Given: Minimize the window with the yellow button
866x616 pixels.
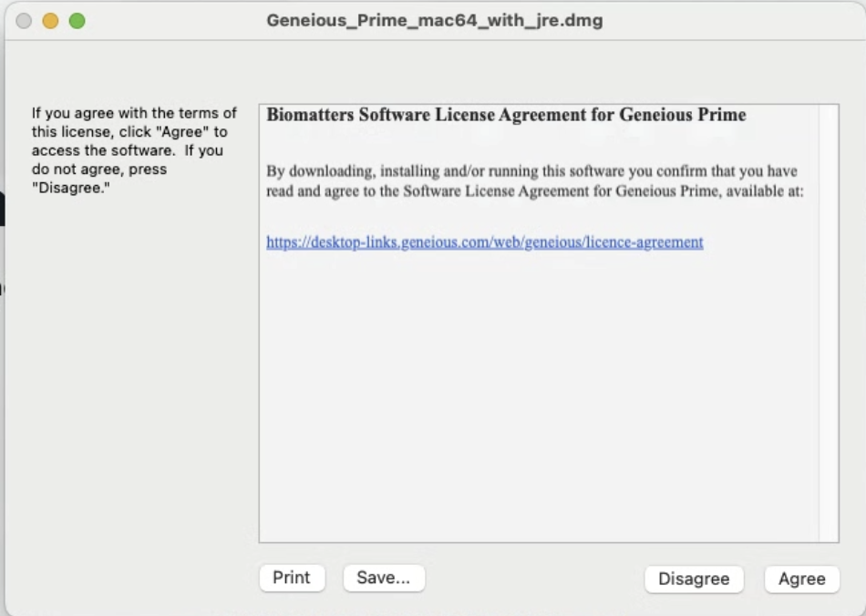Looking at the screenshot, I should pyautogui.click(x=50, y=21).
